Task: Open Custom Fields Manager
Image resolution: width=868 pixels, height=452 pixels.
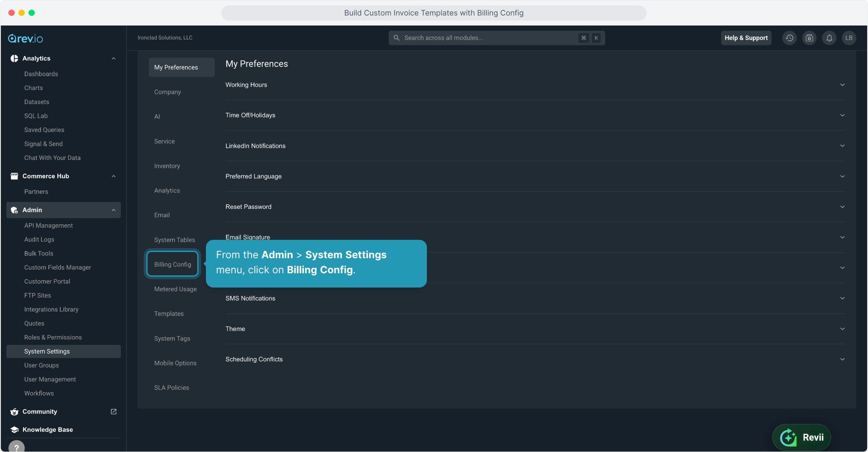Action: [x=58, y=267]
